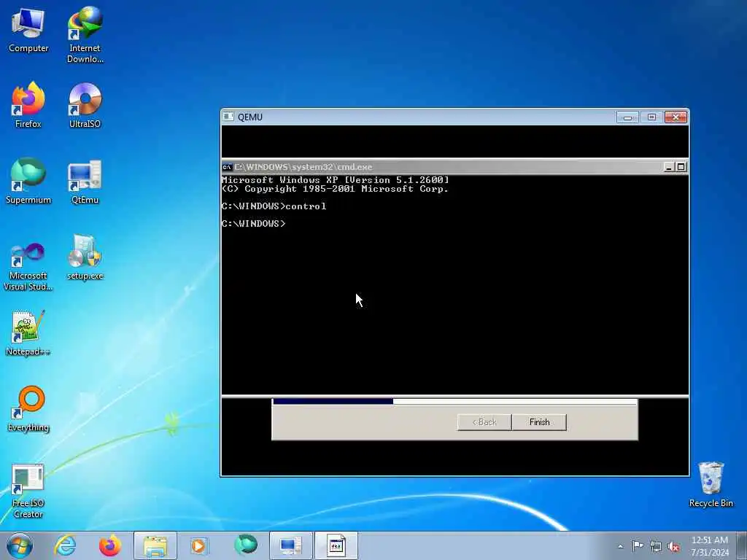747x560 pixels.
Task: Open the network tray icon
Action: click(x=656, y=546)
